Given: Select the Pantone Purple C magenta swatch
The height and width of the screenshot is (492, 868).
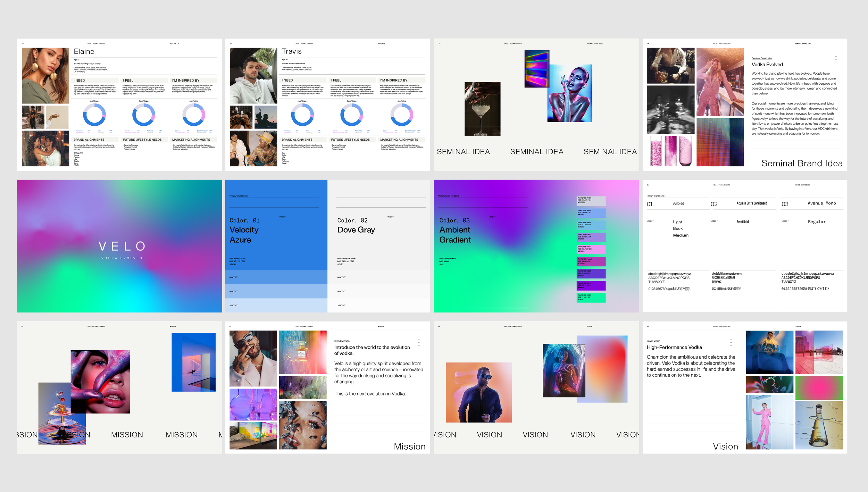Looking at the screenshot, I should coord(591,261).
